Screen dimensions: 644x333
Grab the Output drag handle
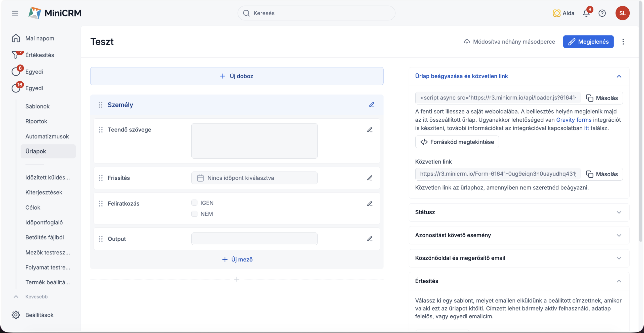101,239
